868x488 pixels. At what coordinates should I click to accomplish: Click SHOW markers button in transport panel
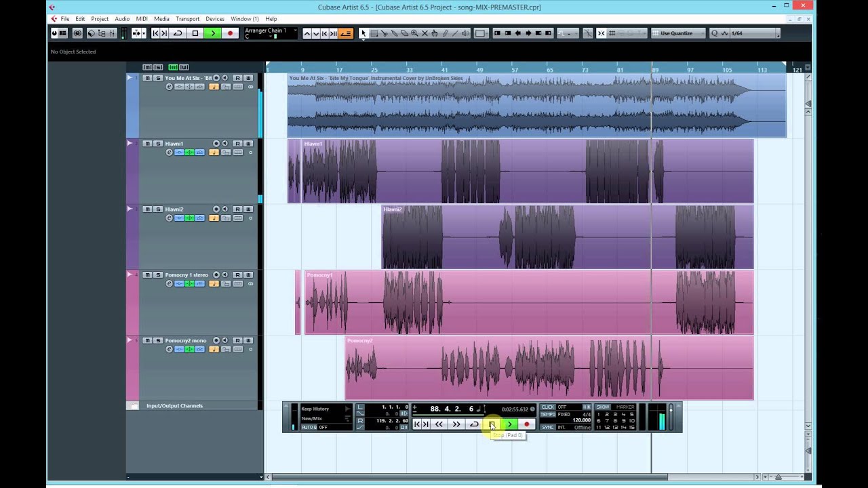(x=603, y=407)
